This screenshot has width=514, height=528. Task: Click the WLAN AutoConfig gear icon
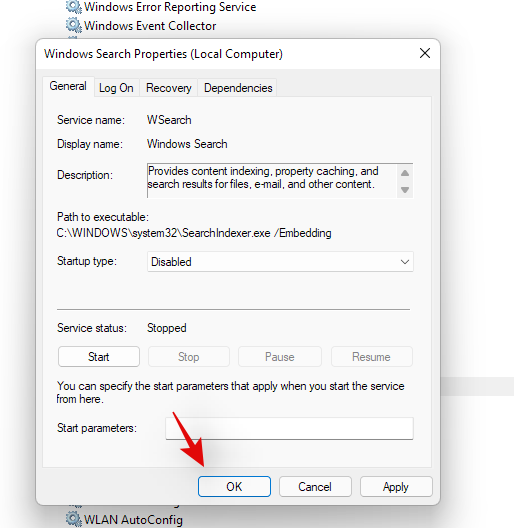pyautogui.click(x=73, y=519)
